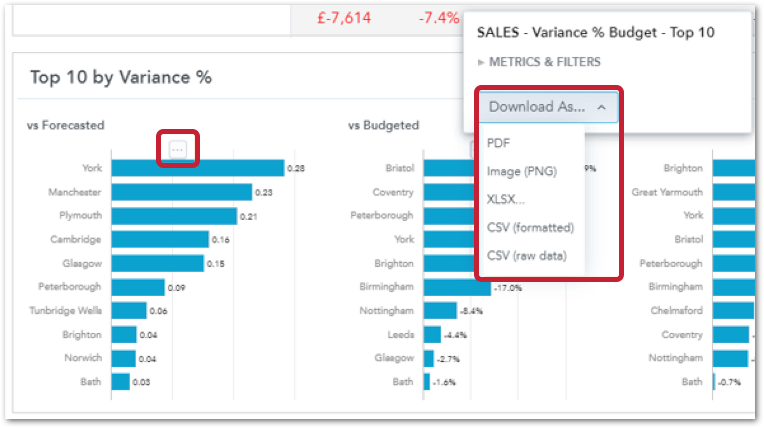Click the Plymouth bar in forecast chart

point(174,216)
